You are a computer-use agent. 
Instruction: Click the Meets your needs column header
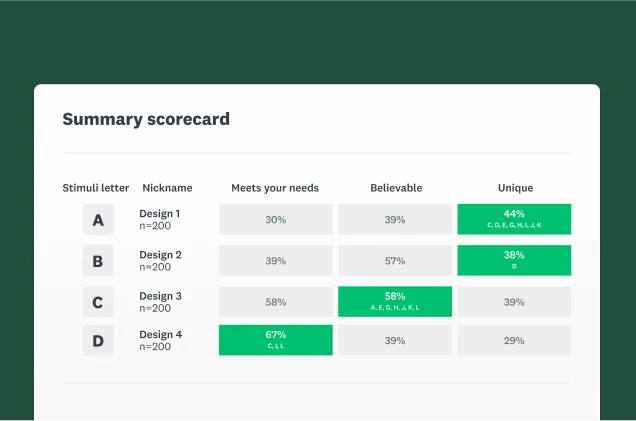(275, 188)
